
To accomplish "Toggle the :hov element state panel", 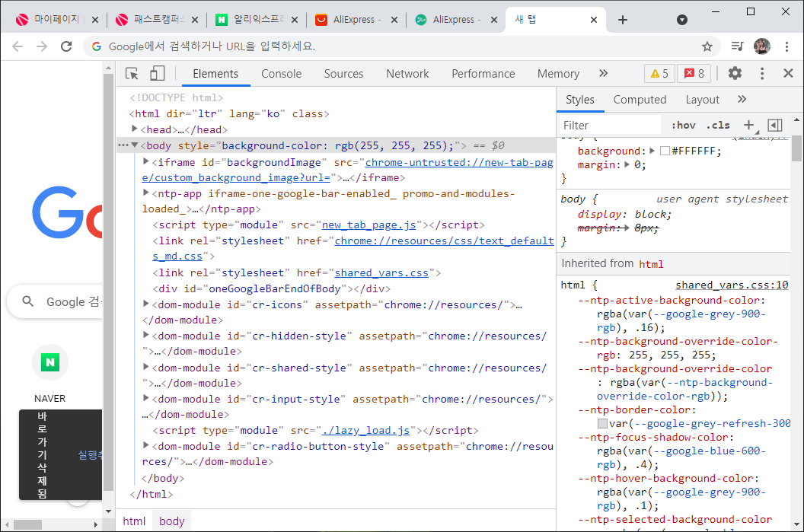I will pos(683,125).
